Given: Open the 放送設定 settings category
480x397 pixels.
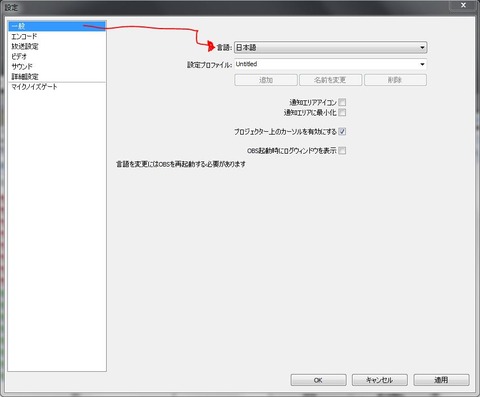Looking at the screenshot, I should [x=57, y=46].
